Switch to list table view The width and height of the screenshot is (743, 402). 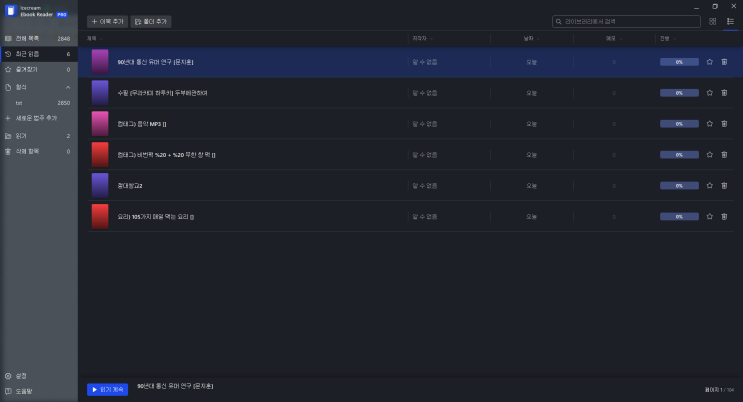click(730, 21)
